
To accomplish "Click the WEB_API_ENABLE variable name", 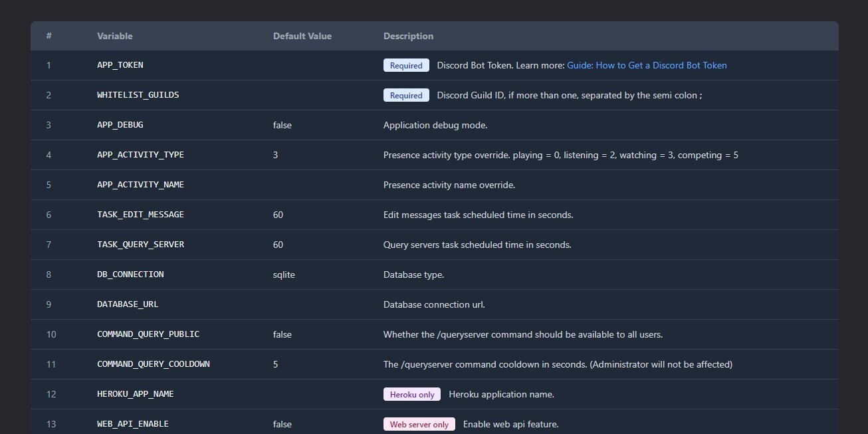I will pos(133,424).
